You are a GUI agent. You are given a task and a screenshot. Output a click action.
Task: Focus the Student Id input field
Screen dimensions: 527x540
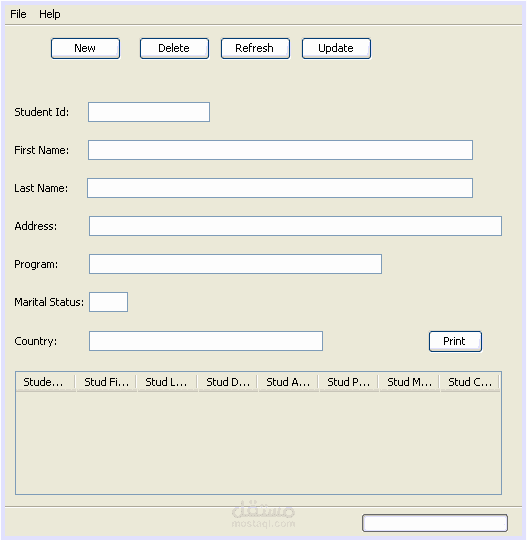[149, 112]
